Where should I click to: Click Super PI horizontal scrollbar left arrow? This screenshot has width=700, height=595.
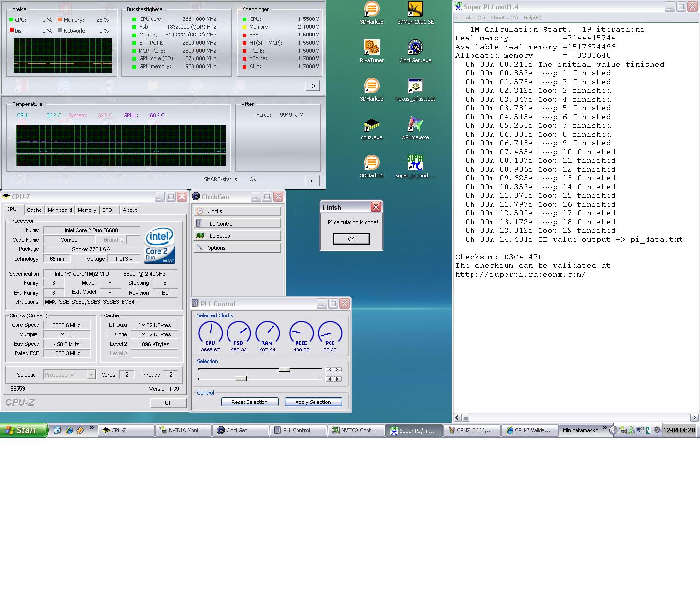(x=457, y=418)
